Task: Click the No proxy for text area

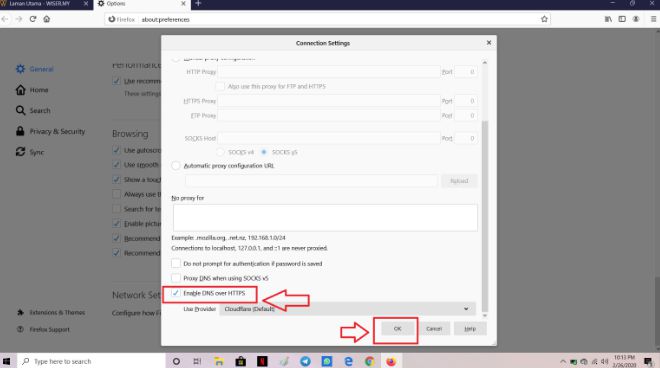Action: click(x=325, y=218)
